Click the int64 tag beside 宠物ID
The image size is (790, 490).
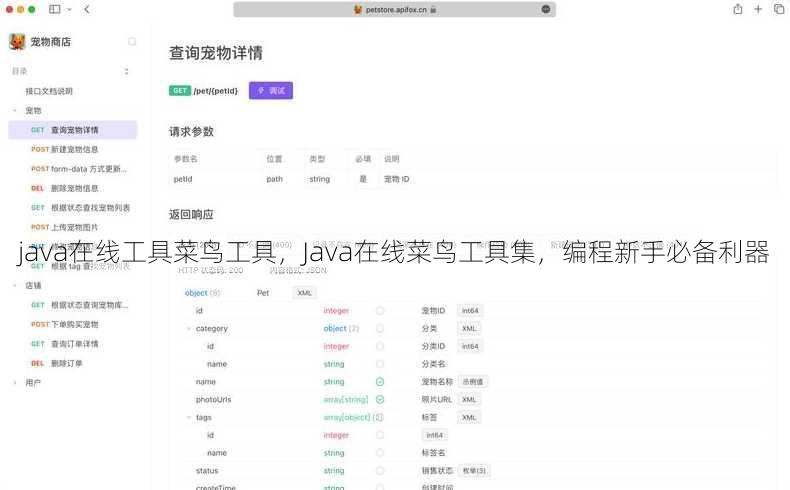[470, 311]
